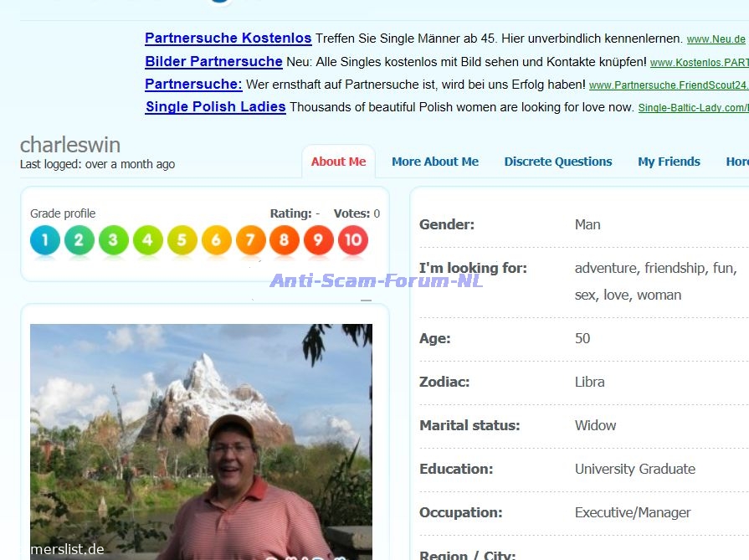Vote grade 7 on this profile
Screen dimensions: 749x560
tap(250, 240)
